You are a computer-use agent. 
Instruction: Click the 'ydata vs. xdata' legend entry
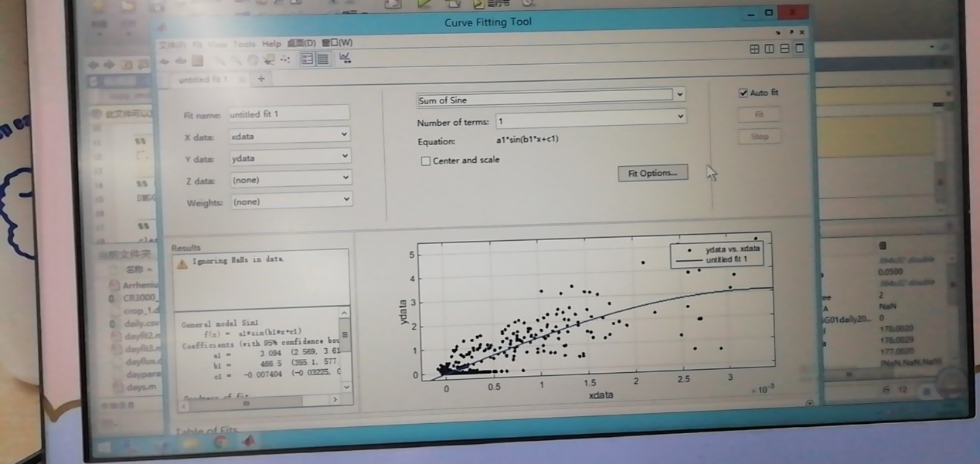point(733,249)
